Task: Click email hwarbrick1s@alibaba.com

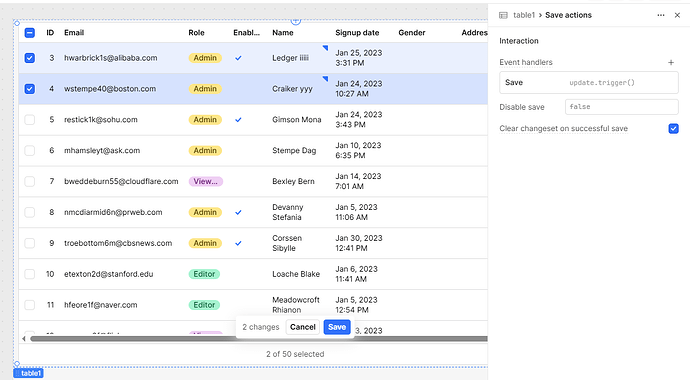Action: pos(110,58)
